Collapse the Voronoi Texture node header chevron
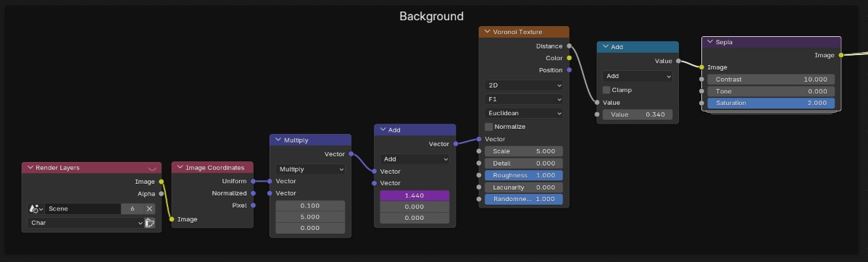 pos(487,32)
